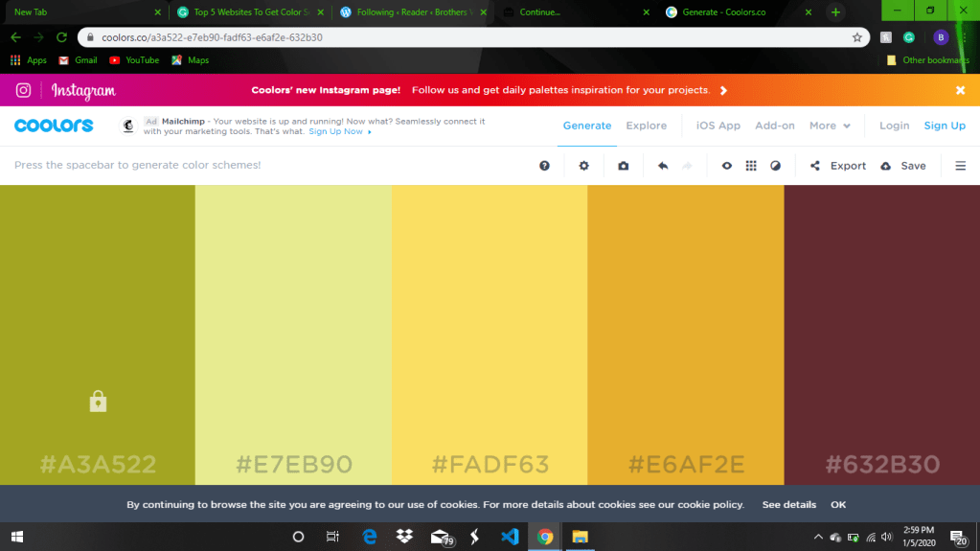Click the camera icon to pick image colors

624,166
